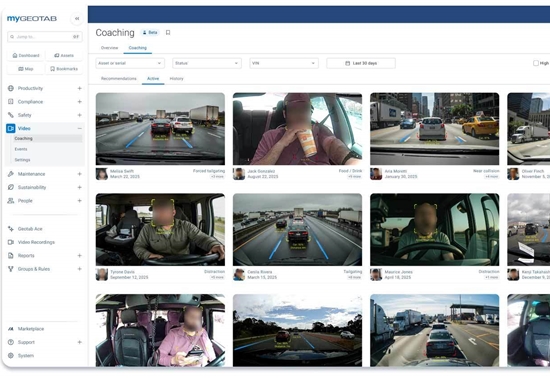Screen dimensions: 550x378
Task: Click the System gear icon
Action: click(11, 356)
